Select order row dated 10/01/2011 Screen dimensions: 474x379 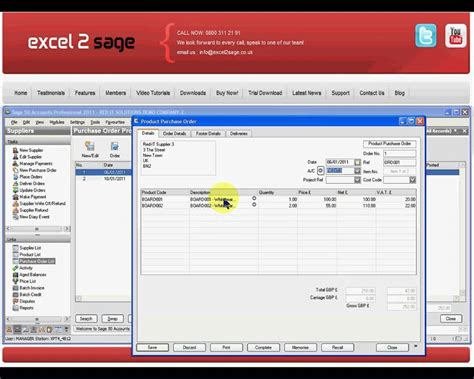pos(103,179)
